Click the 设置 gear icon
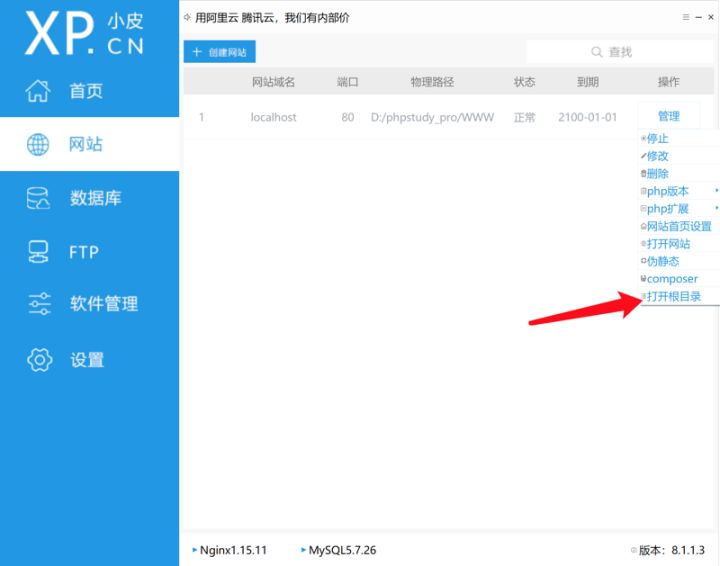This screenshot has width=720, height=566. click(x=38, y=360)
